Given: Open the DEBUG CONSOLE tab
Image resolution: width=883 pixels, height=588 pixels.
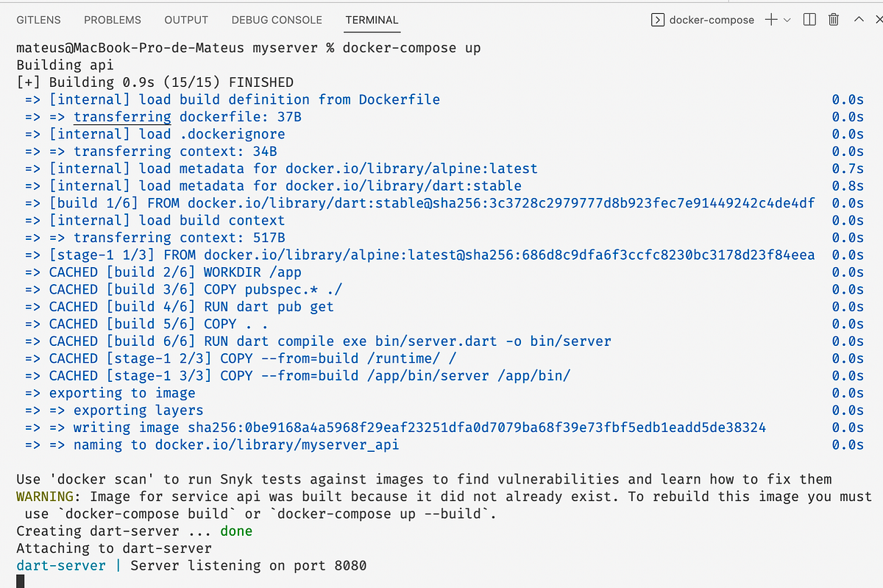Looking at the screenshot, I should tap(276, 20).
